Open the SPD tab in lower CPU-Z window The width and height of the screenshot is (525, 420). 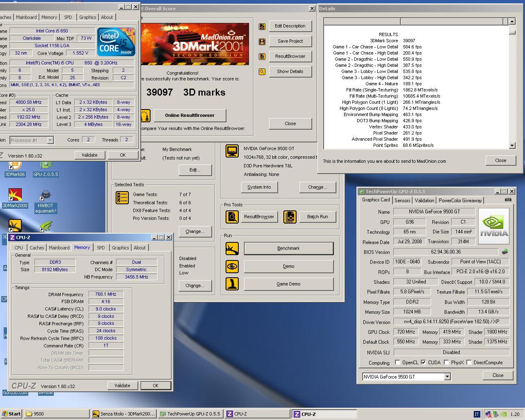coord(101,248)
